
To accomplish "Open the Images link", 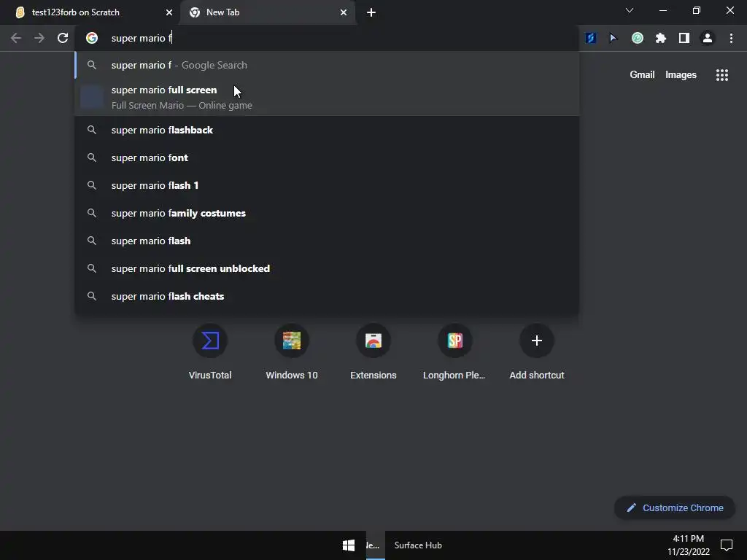I will tap(681, 75).
